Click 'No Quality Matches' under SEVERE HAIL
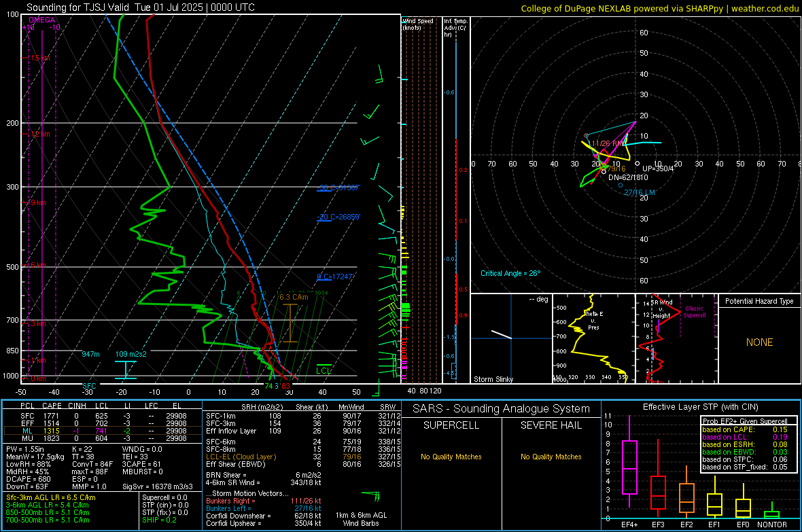802x532 pixels. pyautogui.click(x=551, y=457)
